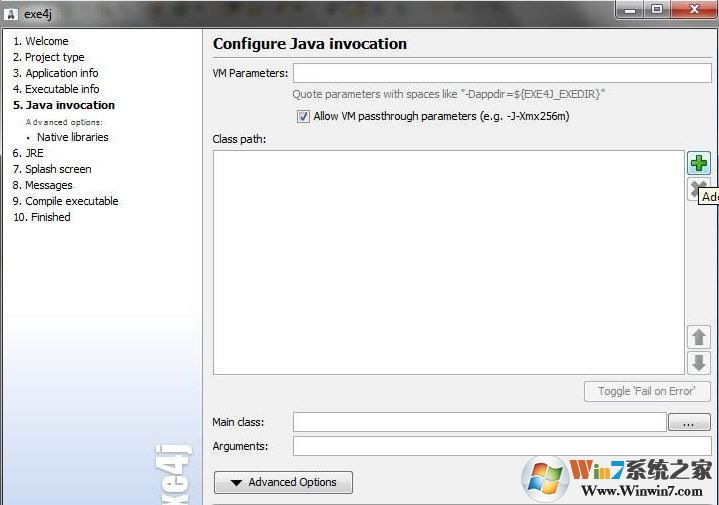Image resolution: width=719 pixels, height=505 pixels.
Task: Focus the Arguments text field
Action: point(502,446)
